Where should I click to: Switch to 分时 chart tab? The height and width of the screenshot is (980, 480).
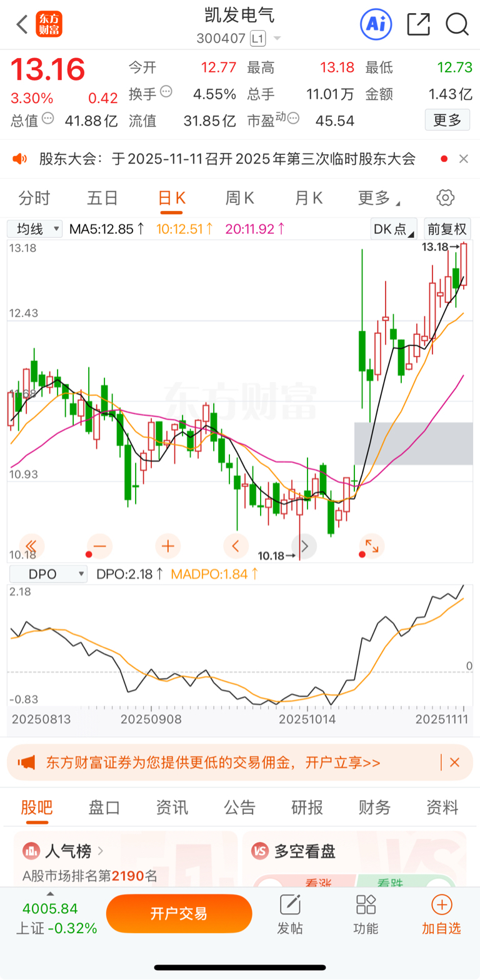click(34, 199)
